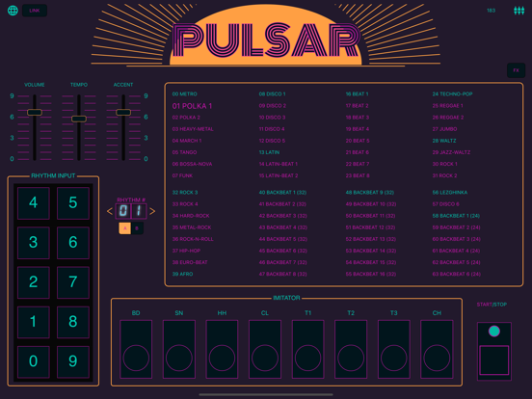The image size is (532, 399).
Task: Tap rhythm input key 7
Action: pyautogui.click(x=73, y=282)
